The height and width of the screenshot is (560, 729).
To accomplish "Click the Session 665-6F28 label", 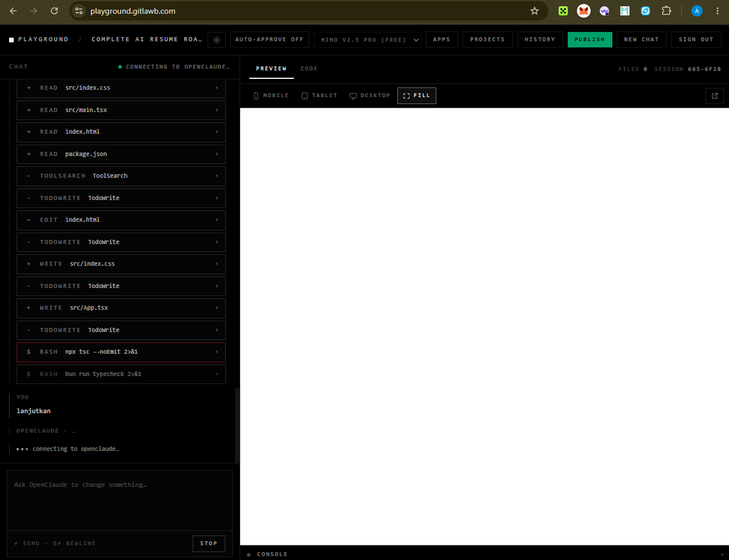I will tap(688, 69).
